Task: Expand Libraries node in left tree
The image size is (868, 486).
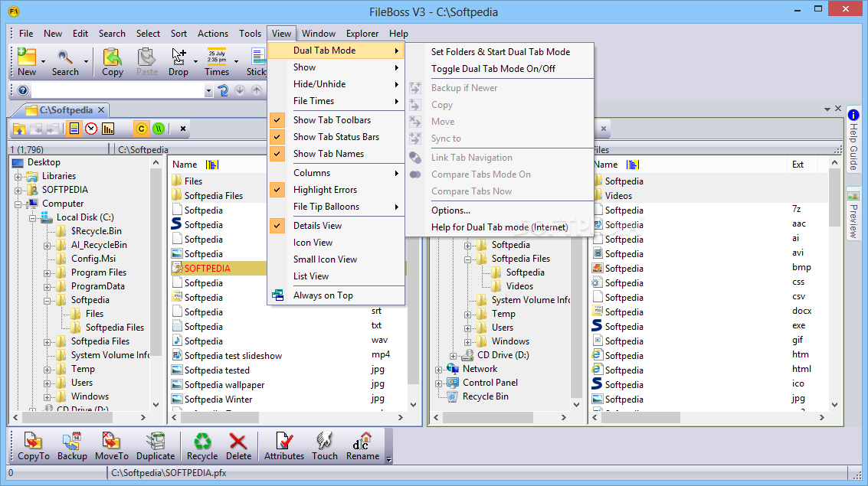Action: [18, 177]
